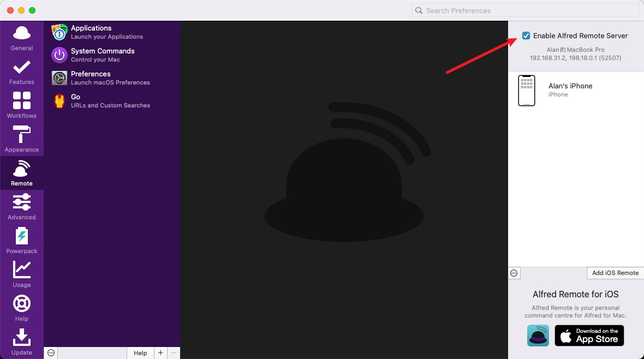The height and width of the screenshot is (359, 644).
Task: Open the Powerpack section
Action: (x=22, y=241)
